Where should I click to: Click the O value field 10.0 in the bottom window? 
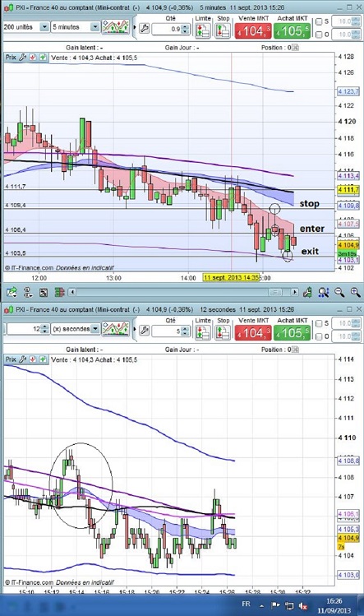pos(346,336)
